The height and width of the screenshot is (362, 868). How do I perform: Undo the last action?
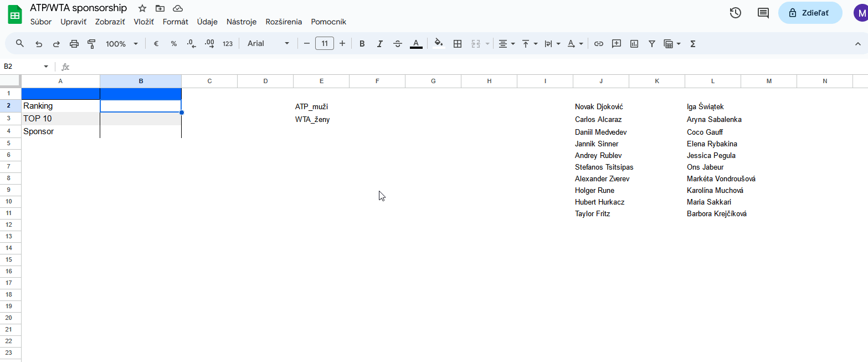pyautogui.click(x=39, y=44)
